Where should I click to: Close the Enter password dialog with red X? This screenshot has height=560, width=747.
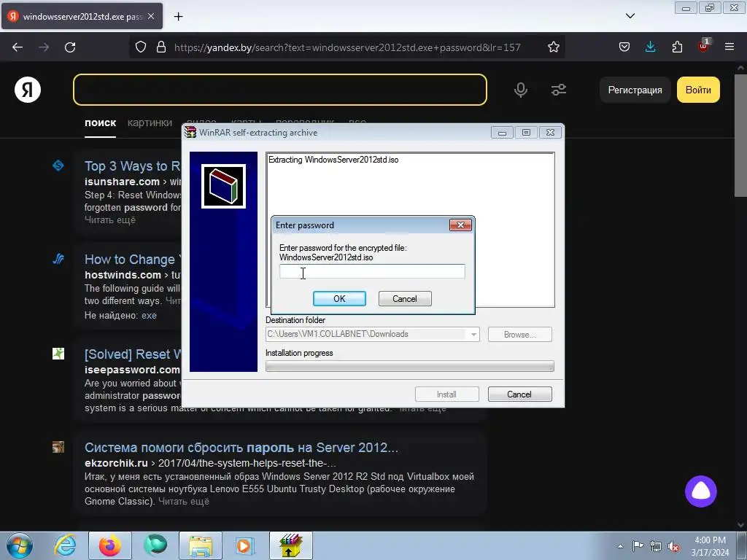click(x=460, y=225)
